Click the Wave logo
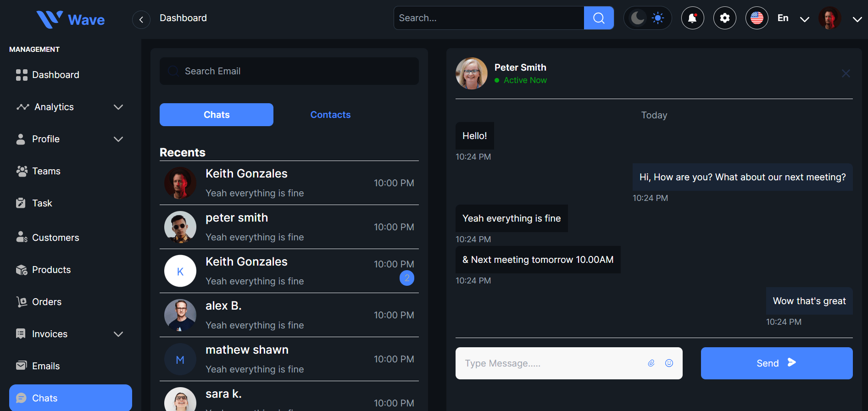Screen dimensions: 868x411 point(70,19)
